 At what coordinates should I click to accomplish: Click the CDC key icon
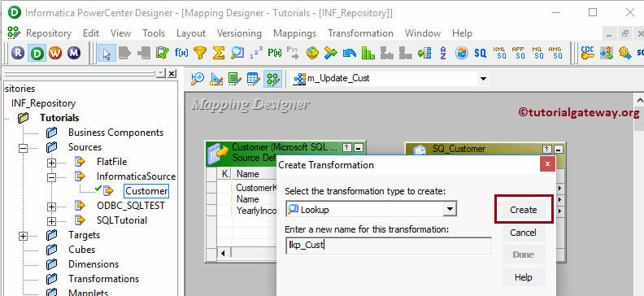pos(588,53)
